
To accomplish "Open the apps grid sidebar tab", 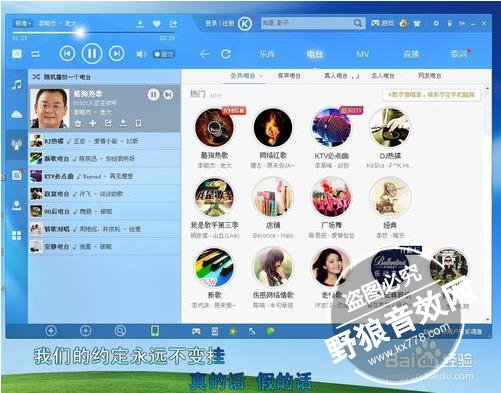I will coord(17,235).
